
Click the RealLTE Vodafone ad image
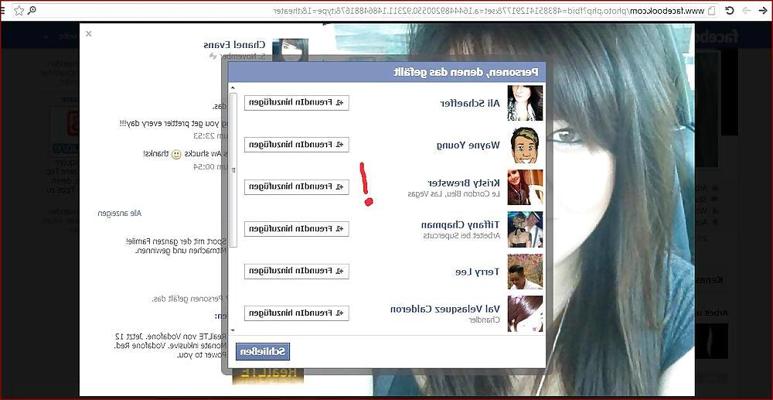268,375
